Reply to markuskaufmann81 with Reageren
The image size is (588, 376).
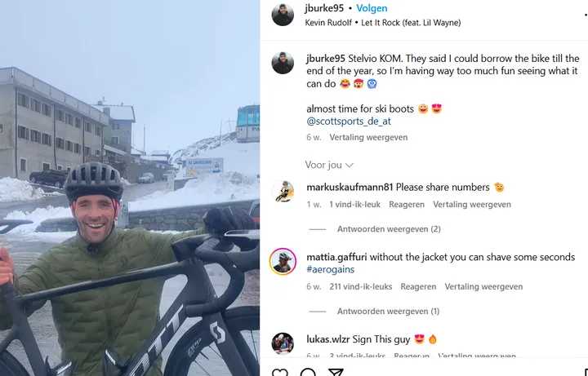click(x=407, y=205)
